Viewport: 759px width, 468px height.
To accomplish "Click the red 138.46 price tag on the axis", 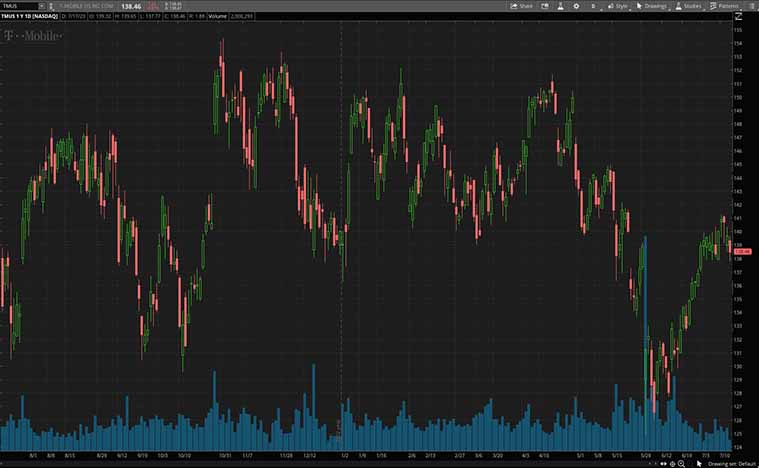I will pos(743,252).
